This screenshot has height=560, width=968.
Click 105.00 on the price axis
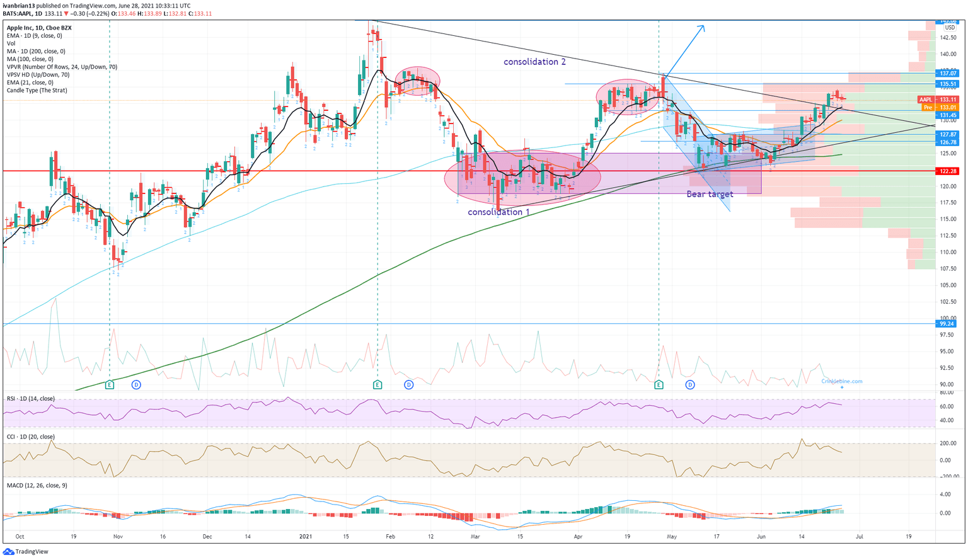point(948,285)
